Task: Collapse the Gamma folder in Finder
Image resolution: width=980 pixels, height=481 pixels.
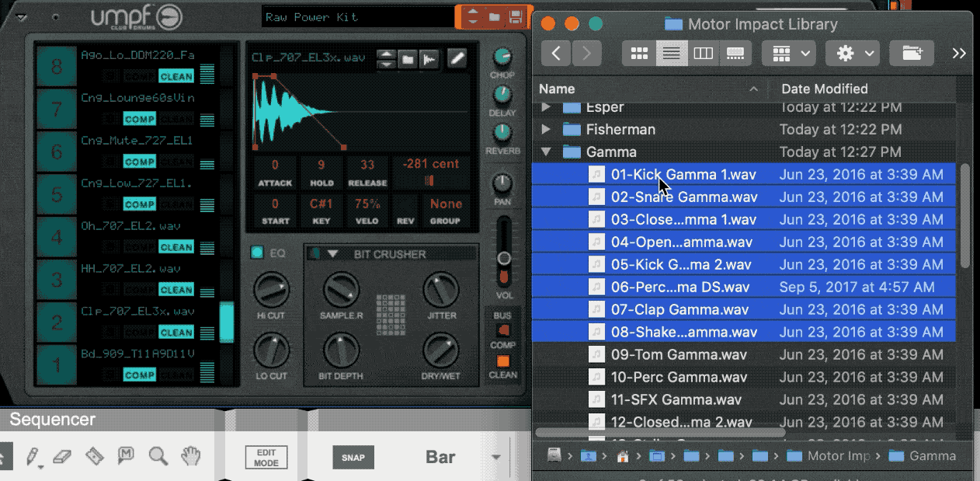Action: pyautogui.click(x=546, y=152)
